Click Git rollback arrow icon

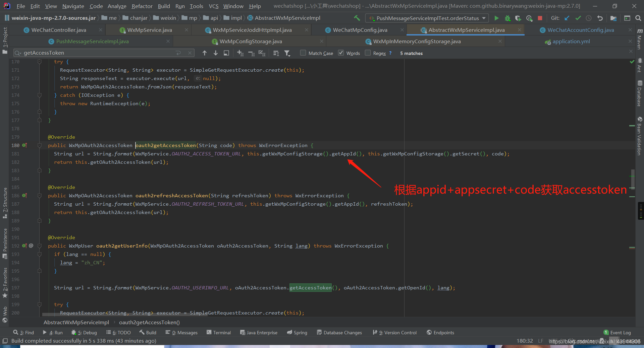pos(600,18)
